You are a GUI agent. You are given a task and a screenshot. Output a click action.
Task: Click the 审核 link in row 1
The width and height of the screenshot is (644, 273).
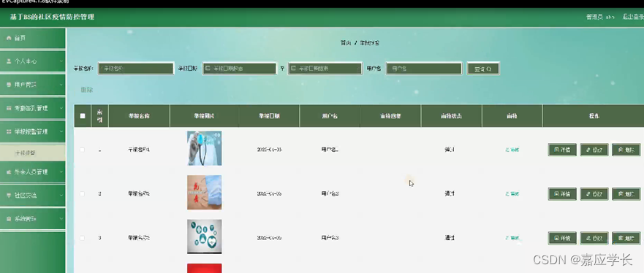(x=512, y=150)
